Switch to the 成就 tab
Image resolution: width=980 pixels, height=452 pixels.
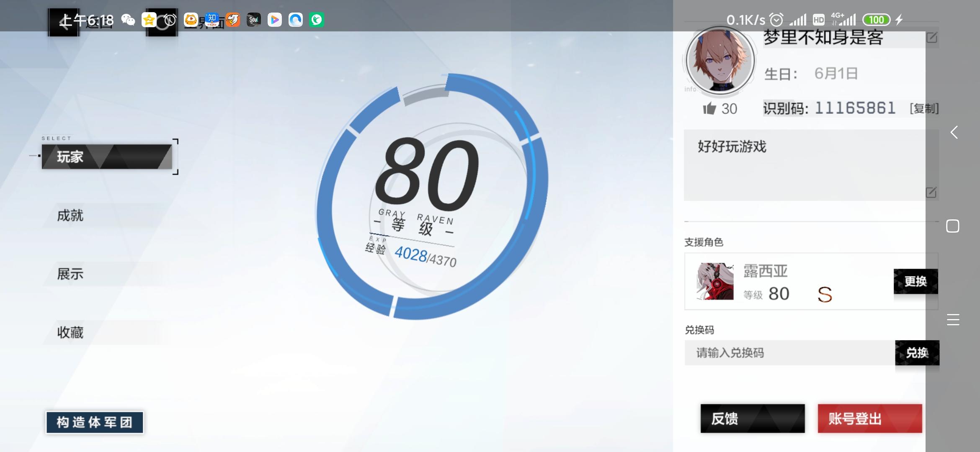pyautogui.click(x=70, y=216)
